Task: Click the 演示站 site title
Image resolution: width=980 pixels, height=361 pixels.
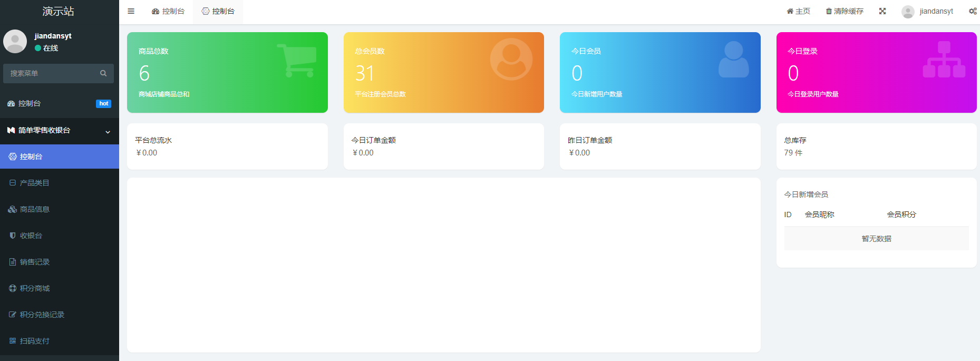Action: (x=59, y=11)
